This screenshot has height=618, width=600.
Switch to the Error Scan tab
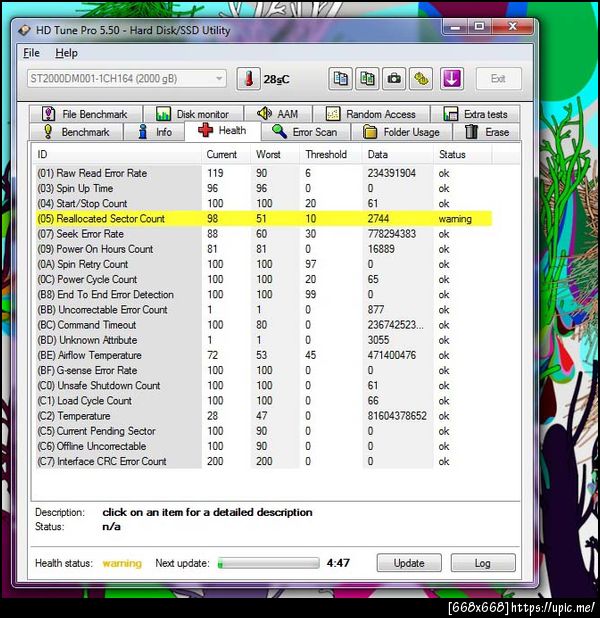pyautogui.click(x=305, y=132)
